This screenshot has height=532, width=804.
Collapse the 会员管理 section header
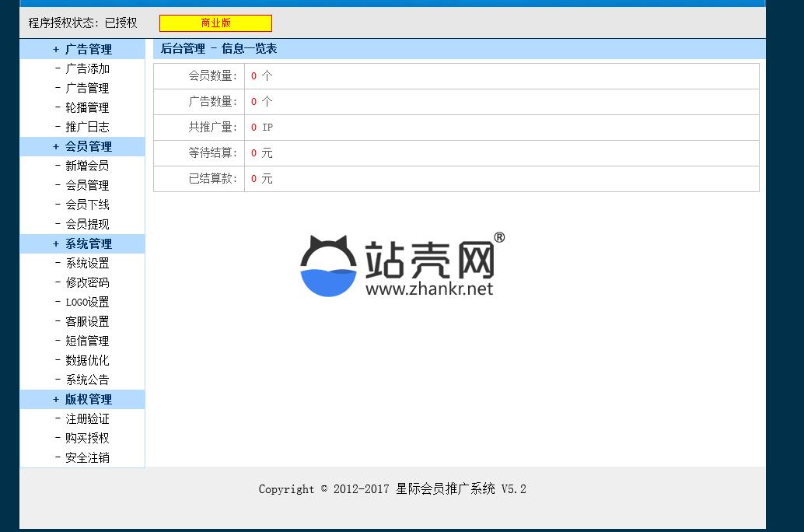[x=82, y=146]
